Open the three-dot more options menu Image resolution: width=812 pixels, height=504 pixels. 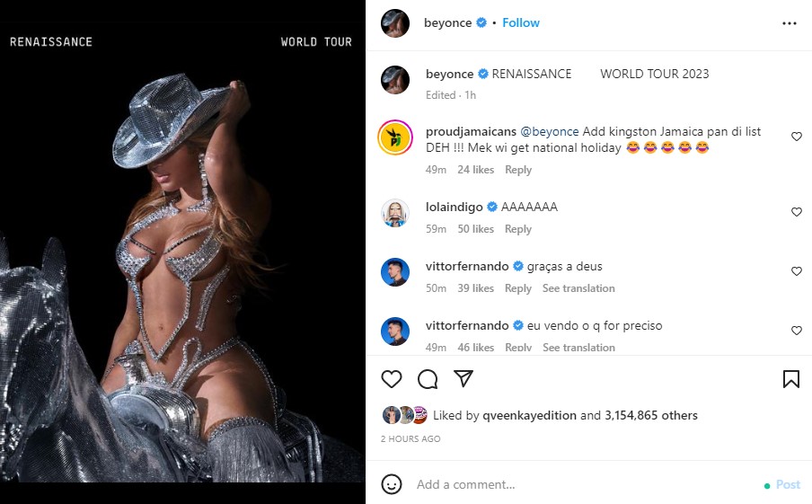click(x=790, y=23)
